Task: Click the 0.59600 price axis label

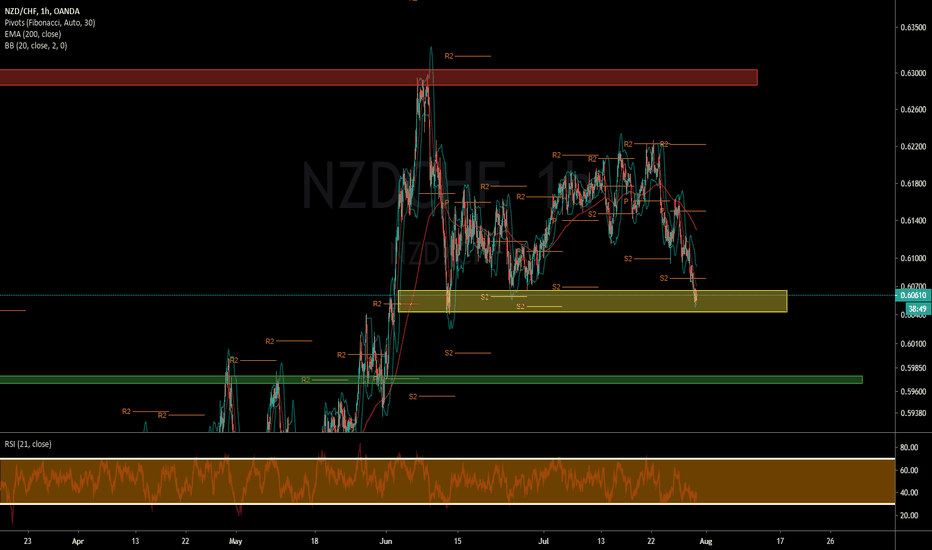Action: tap(913, 391)
